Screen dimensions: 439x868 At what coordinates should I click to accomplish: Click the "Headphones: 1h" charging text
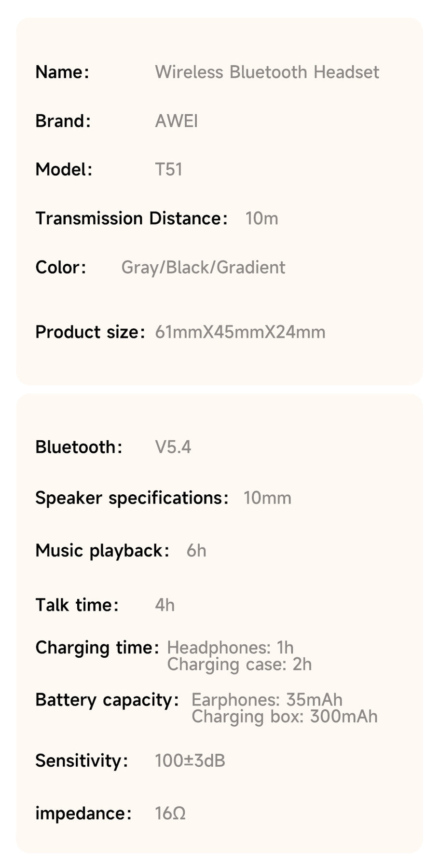coord(230,648)
